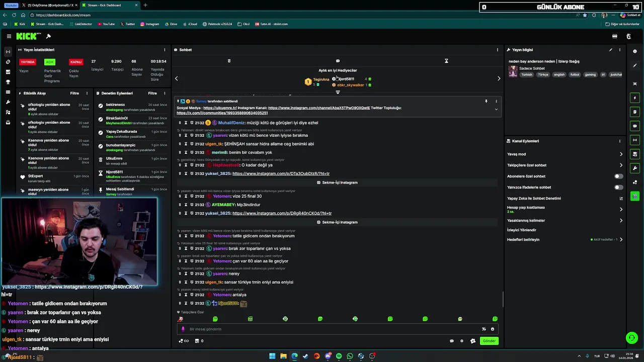Open the analytics chart icon in left sidebar
The height and width of the screenshot is (362, 644).
[8, 72]
